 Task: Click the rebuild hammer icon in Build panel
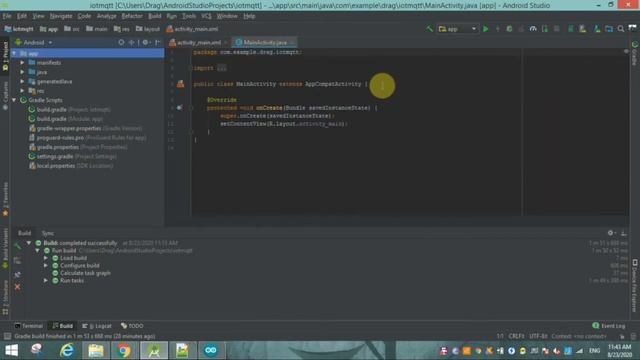(17, 246)
